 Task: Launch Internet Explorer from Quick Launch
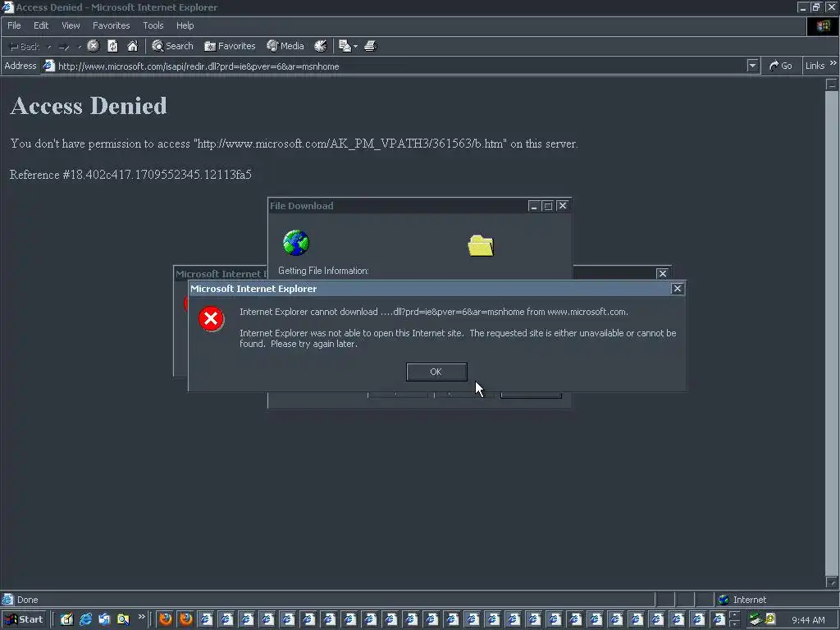point(85,620)
